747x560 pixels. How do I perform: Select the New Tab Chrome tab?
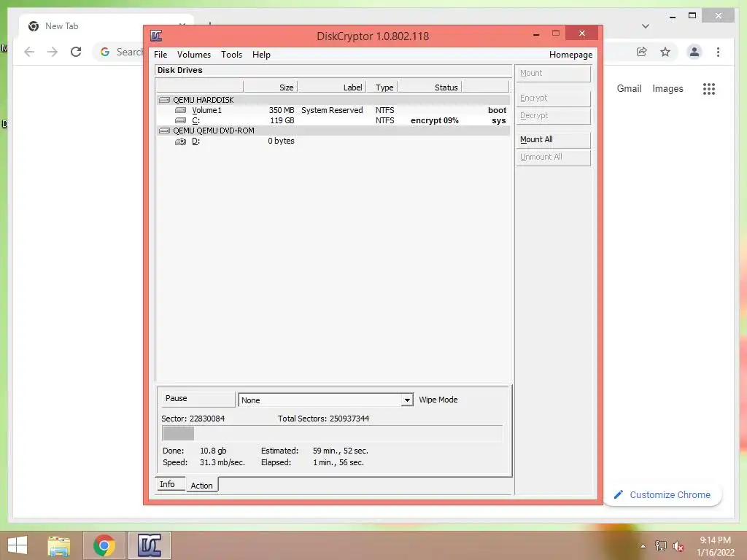pos(107,26)
